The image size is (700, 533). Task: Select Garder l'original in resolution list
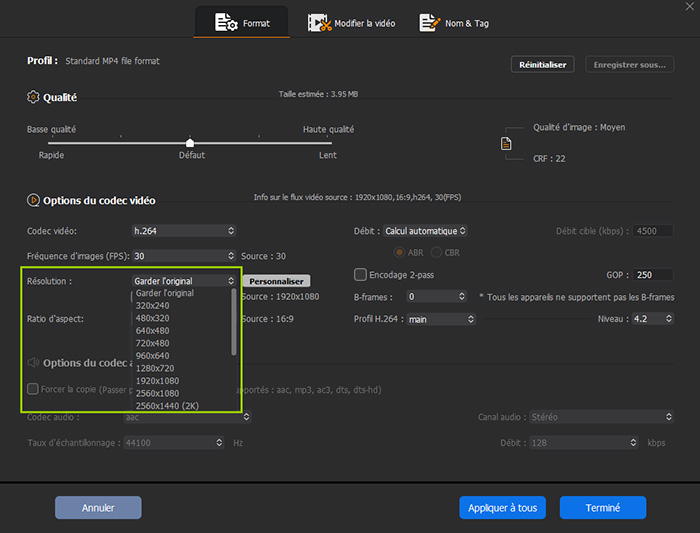(165, 293)
